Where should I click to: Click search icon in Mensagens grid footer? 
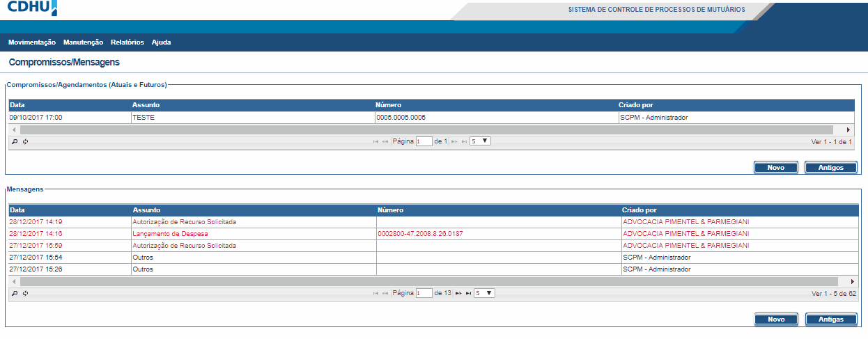pyautogui.click(x=14, y=293)
